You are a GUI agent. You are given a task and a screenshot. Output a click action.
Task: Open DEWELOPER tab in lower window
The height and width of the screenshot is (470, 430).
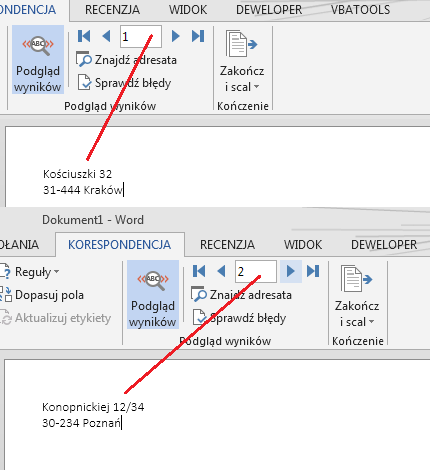click(x=384, y=245)
